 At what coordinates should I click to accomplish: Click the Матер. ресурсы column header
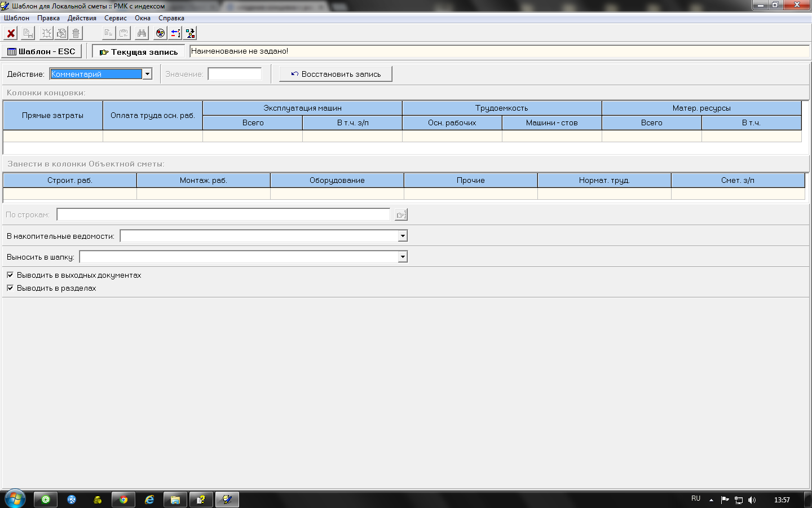click(x=702, y=108)
